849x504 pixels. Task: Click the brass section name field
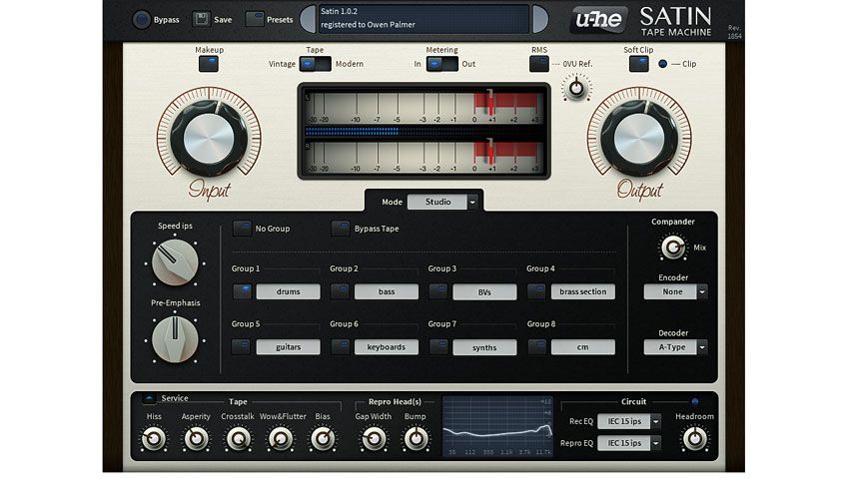click(x=583, y=291)
